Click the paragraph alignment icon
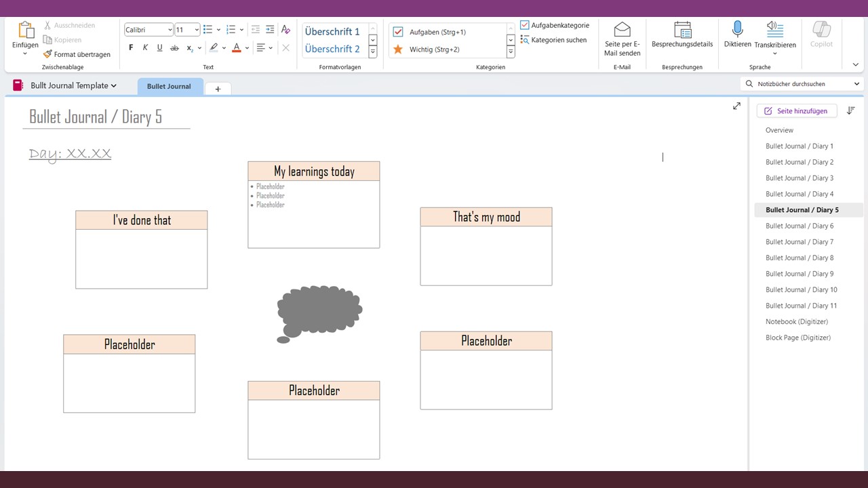This screenshot has height=488, width=868. tap(261, 47)
